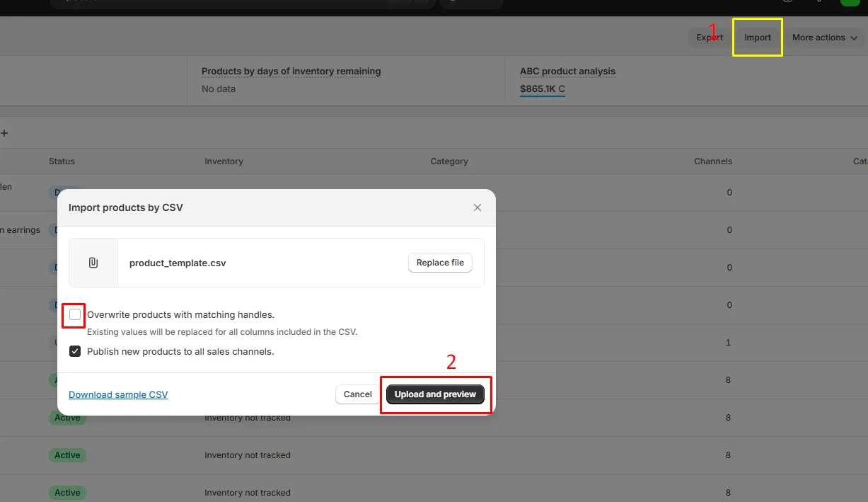868x502 pixels.
Task: Click Upload and preview
Action: pyautogui.click(x=434, y=394)
